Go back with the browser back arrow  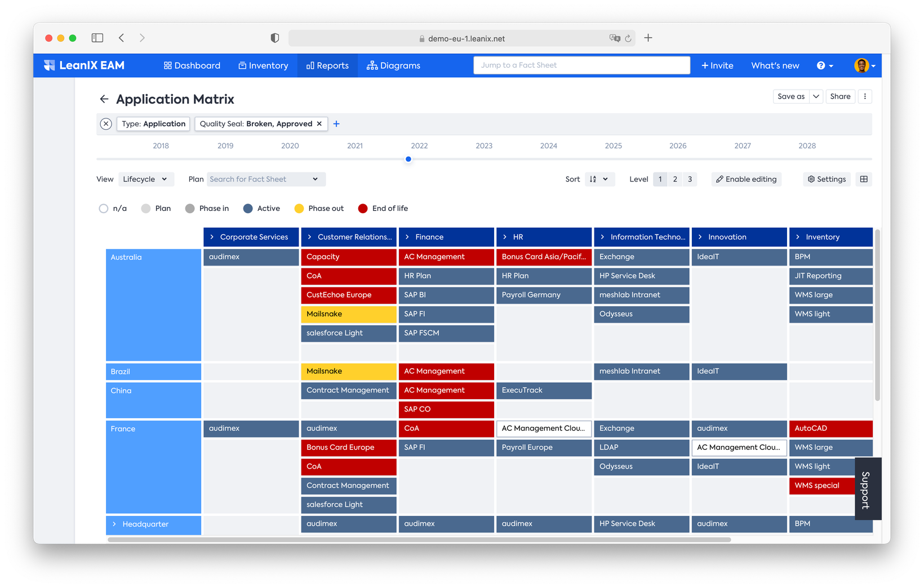pos(122,38)
